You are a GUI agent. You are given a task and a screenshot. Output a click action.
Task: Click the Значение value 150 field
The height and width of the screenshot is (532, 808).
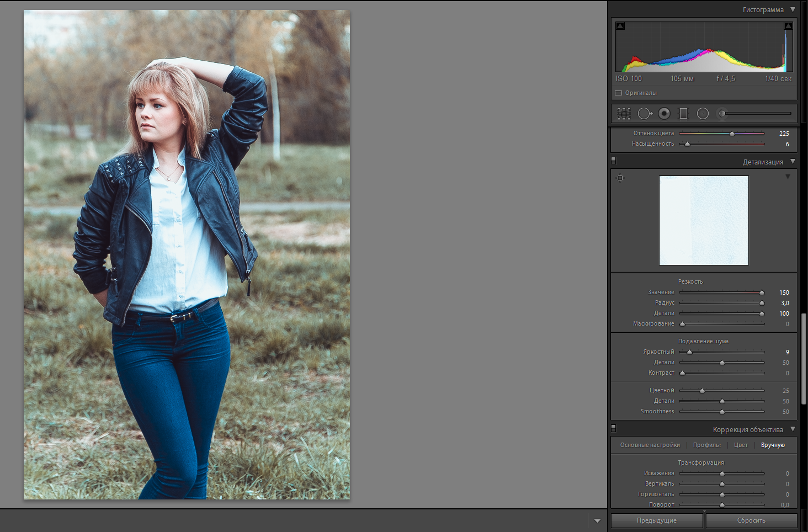pos(784,292)
